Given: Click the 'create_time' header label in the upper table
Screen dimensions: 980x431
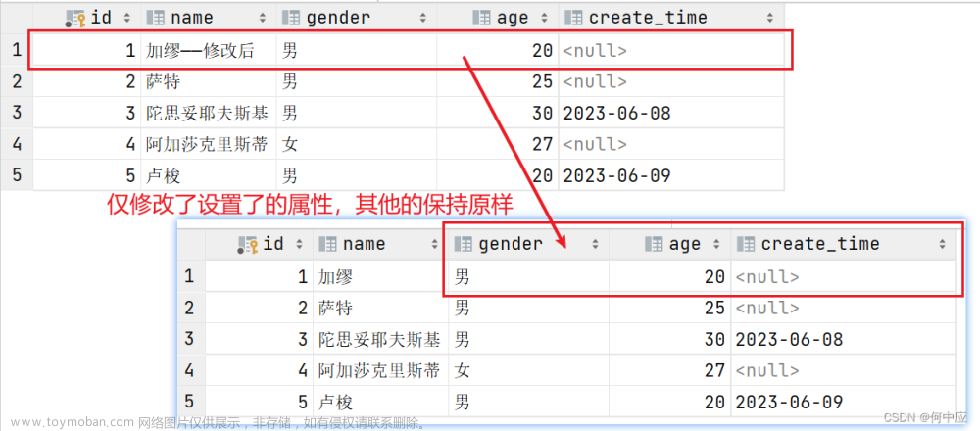Looking at the screenshot, I should [x=648, y=18].
